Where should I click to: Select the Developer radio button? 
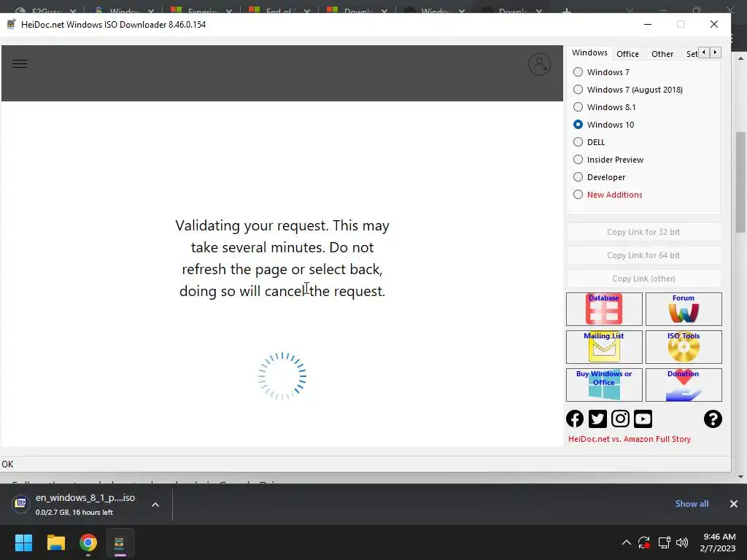coord(578,177)
